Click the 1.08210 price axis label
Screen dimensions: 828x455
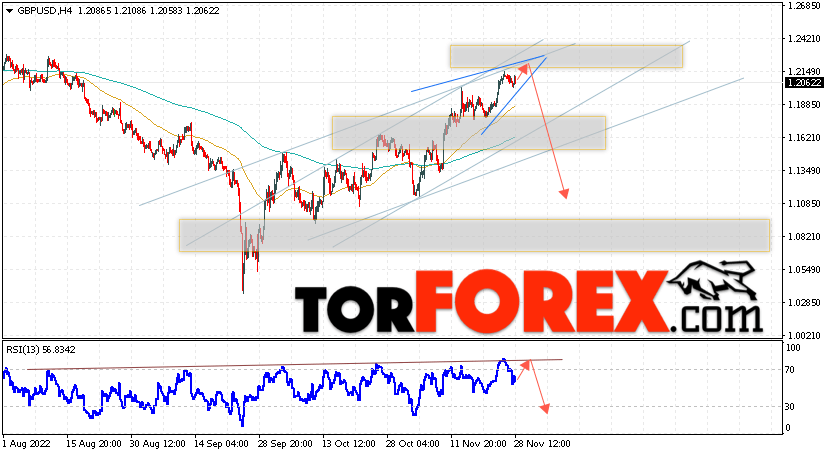pyautogui.click(x=804, y=236)
